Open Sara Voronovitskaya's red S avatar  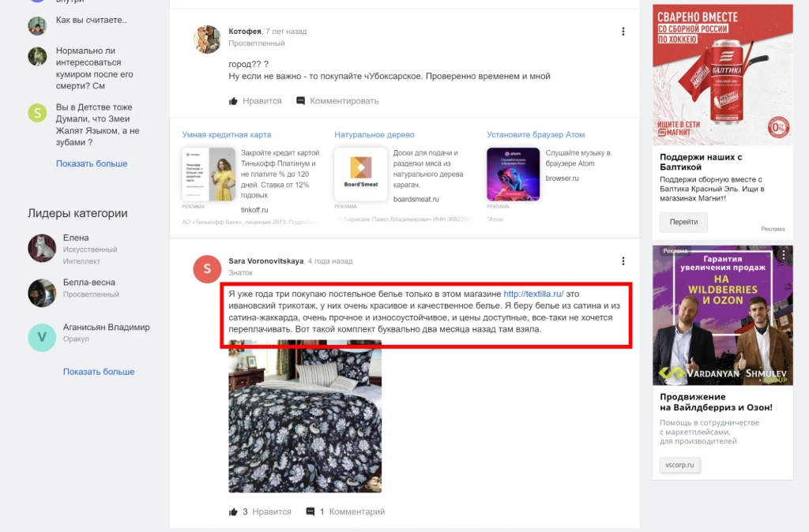(x=207, y=268)
